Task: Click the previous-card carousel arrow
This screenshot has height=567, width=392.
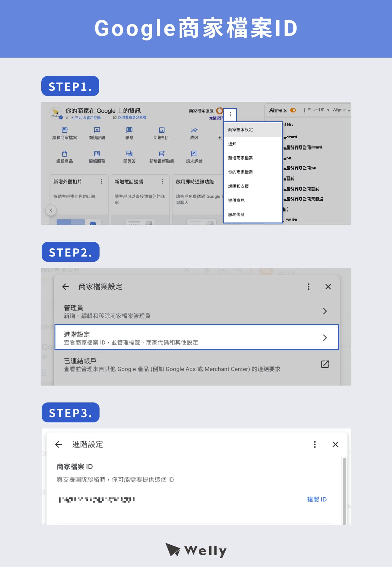Action: click(51, 210)
